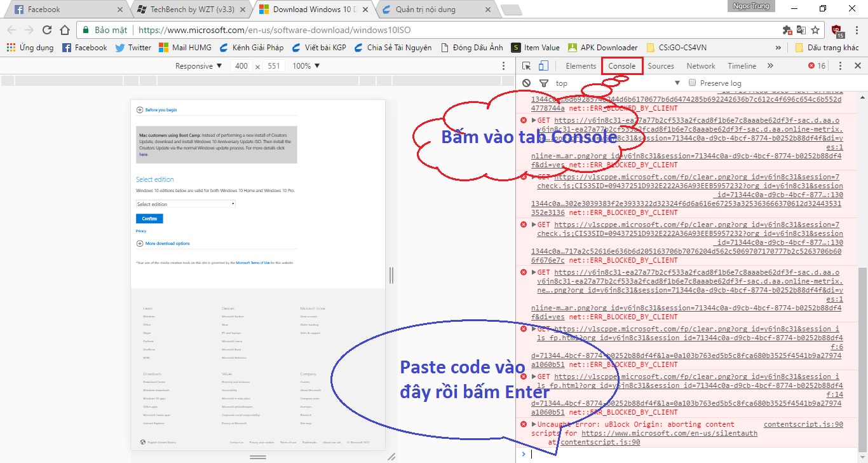868x463 pixels.
Task: Click the translate page icon in address bar
Action: point(801,30)
